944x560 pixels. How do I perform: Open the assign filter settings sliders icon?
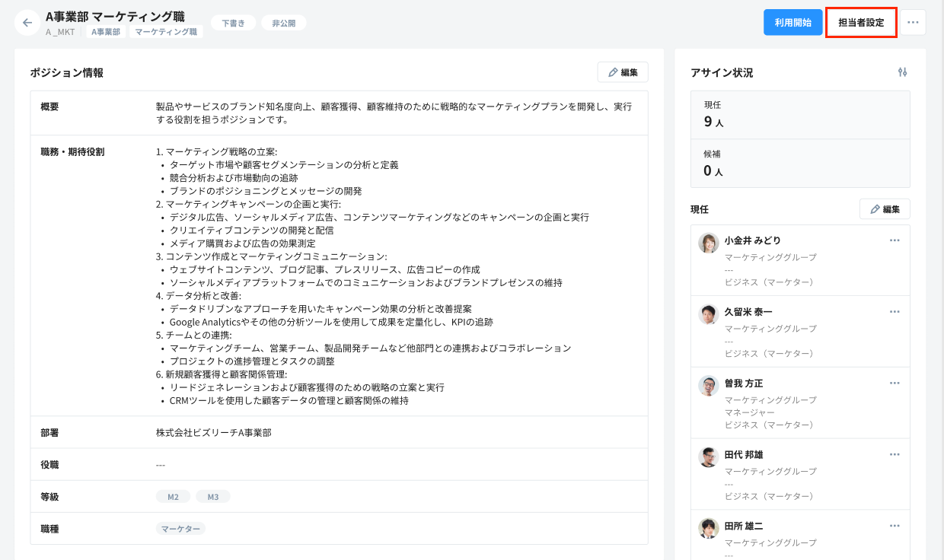coord(901,72)
